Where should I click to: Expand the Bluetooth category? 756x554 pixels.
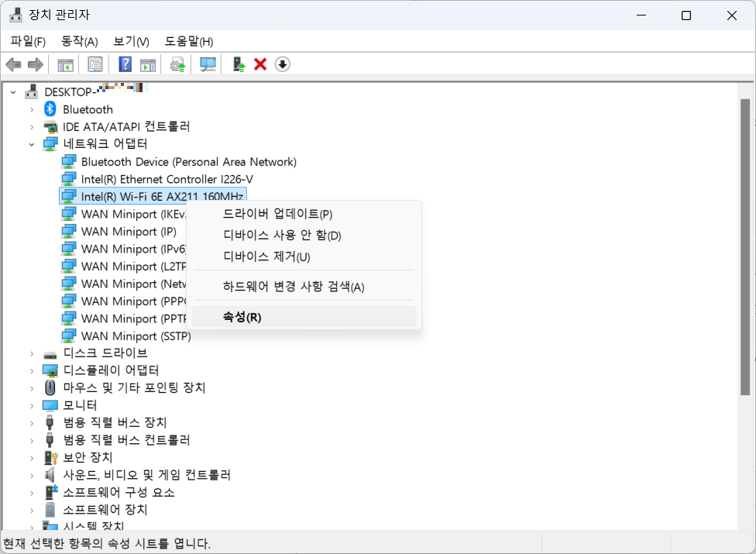(x=32, y=109)
